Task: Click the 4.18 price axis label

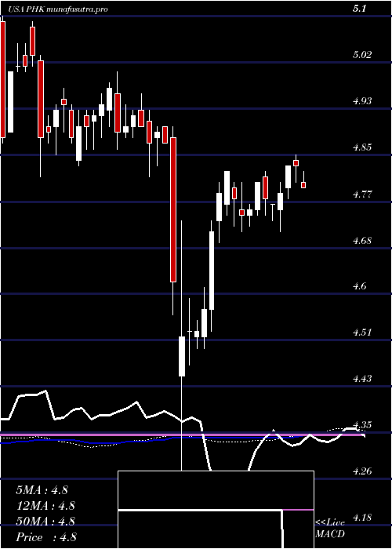Action: coord(362,518)
